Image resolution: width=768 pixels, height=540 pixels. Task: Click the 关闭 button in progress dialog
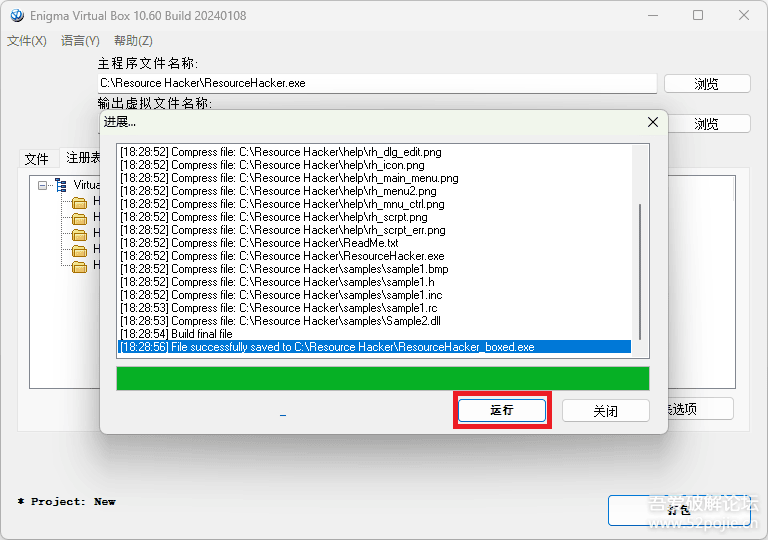pyautogui.click(x=606, y=411)
